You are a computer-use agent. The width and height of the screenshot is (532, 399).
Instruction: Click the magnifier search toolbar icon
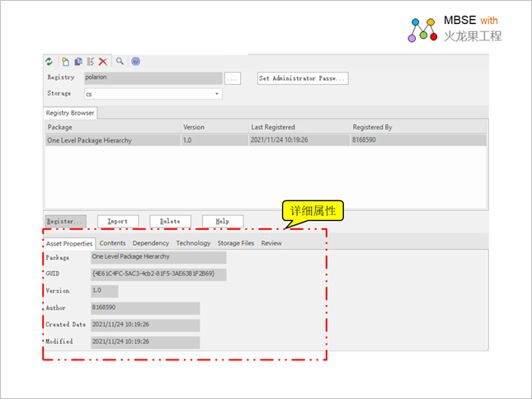click(120, 61)
